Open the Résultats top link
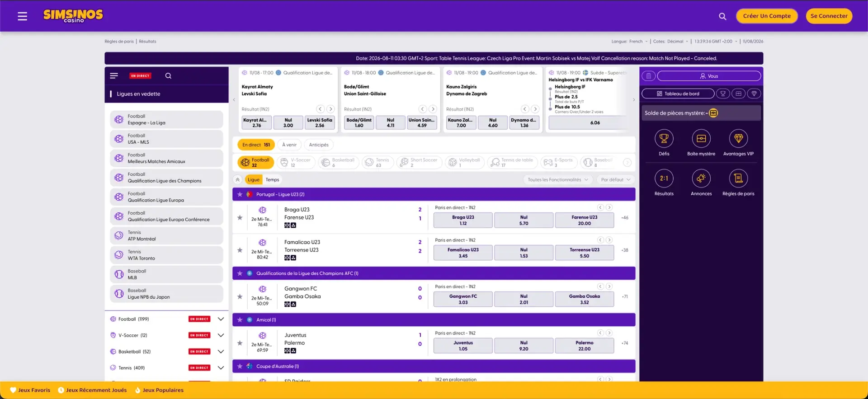Viewport: 868px width, 399px height. pyautogui.click(x=147, y=42)
